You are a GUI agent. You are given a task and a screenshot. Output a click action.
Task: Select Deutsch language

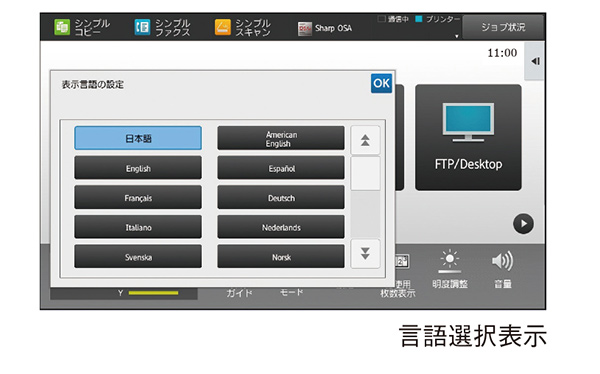[x=281, y=198]
